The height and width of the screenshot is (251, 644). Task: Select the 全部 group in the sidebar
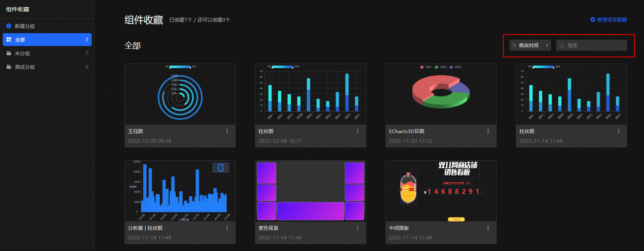47,40
